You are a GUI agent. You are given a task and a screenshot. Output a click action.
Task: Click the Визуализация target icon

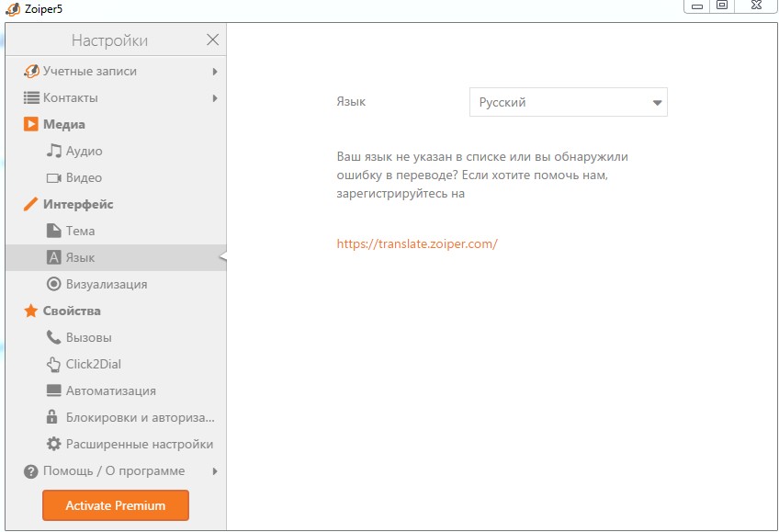[53, 284]
